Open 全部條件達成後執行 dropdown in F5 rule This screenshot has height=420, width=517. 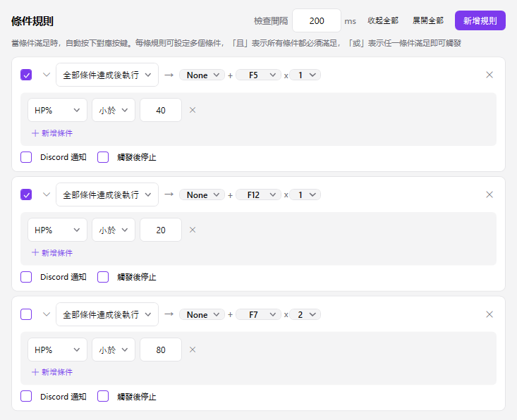coord(107,75)
